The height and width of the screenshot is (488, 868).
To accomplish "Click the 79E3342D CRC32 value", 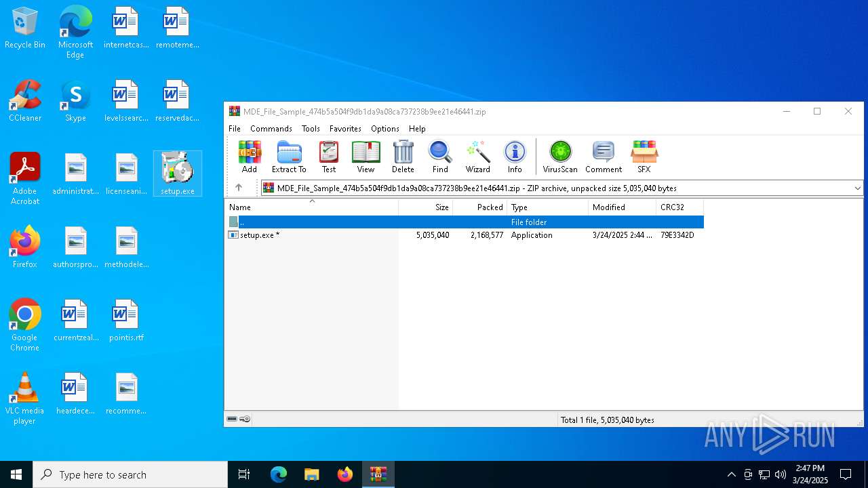I will point(677,235).
